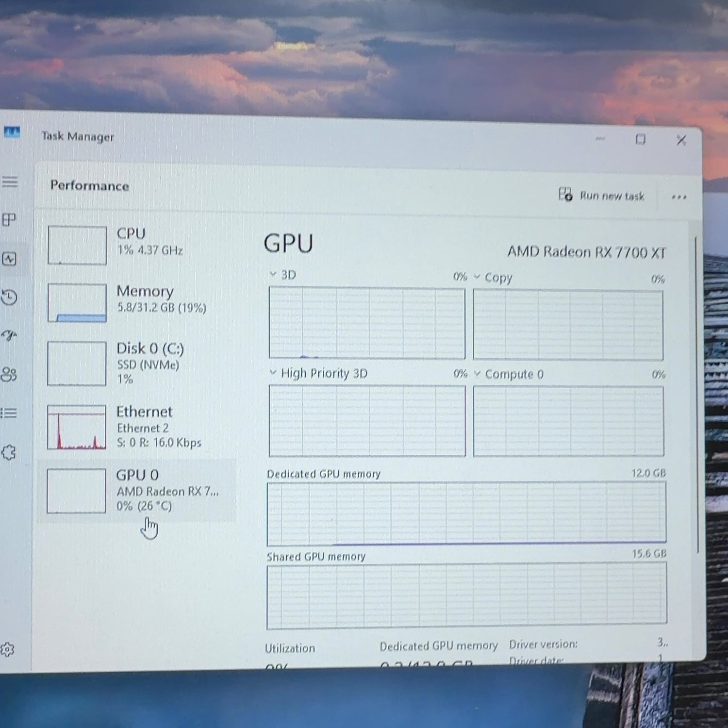728x728 pixels.
Task: Select the Memory performance entry
Action: tap(137, 302)
